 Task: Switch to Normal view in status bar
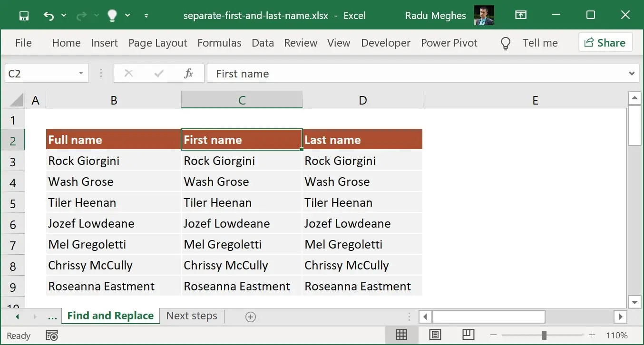click(402, 335)
